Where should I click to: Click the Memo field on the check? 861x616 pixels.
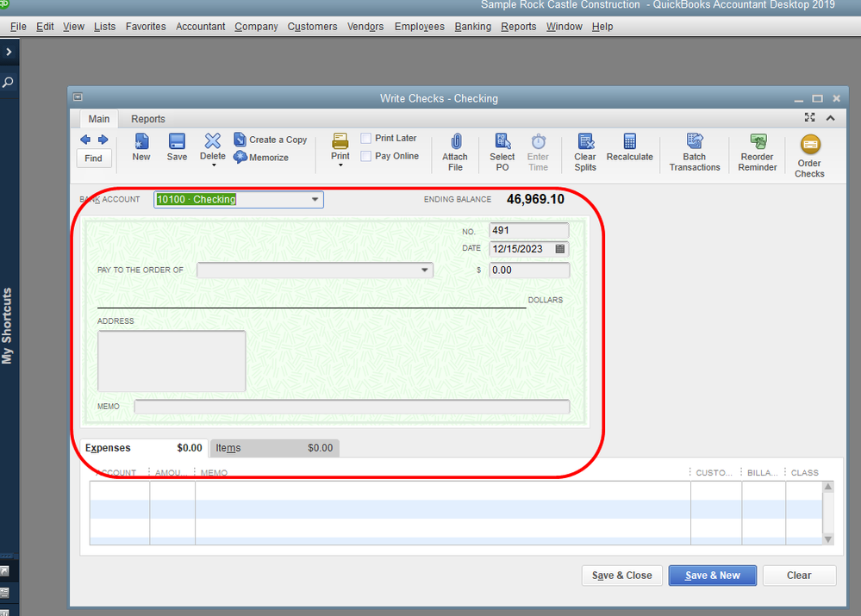(x=352, y=407)
